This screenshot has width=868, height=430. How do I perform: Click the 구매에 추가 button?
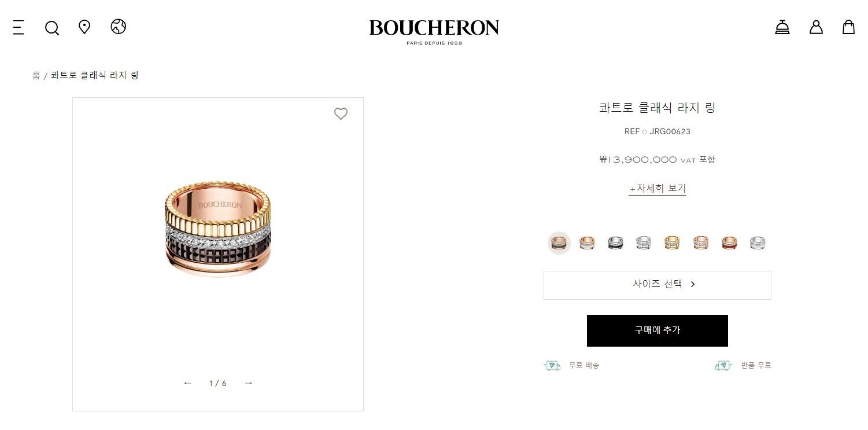pyautogui.click(x=658, y=330)
